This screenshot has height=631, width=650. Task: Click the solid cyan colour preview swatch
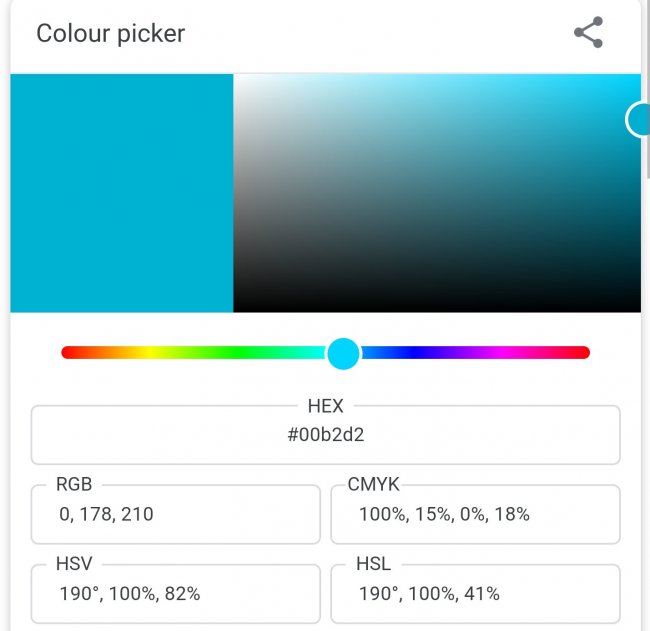coord(122,193)
